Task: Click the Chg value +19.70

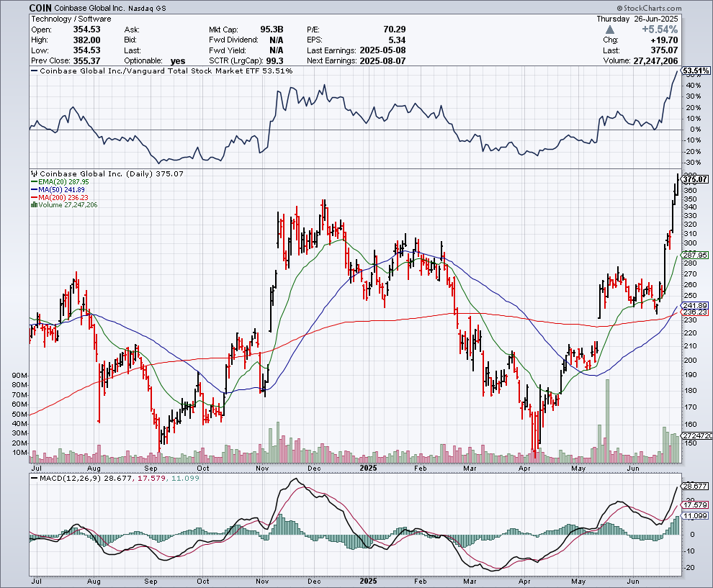Action: [x=664, y=40]
